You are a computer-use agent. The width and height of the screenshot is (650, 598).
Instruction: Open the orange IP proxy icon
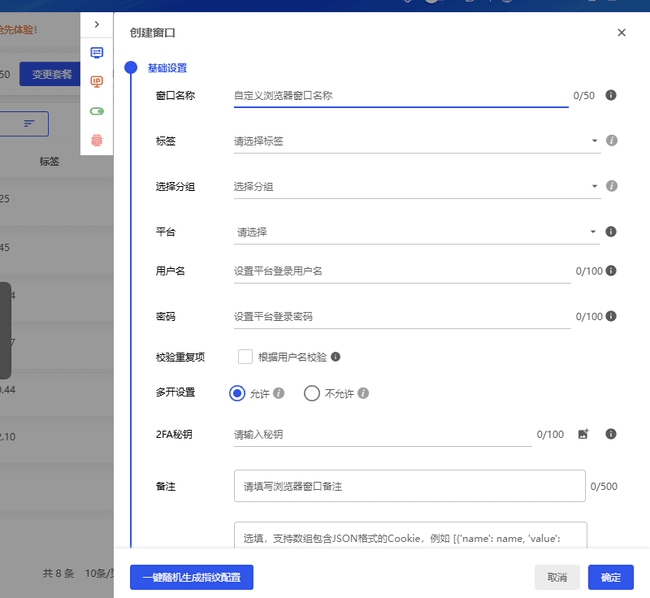(97, 82)
